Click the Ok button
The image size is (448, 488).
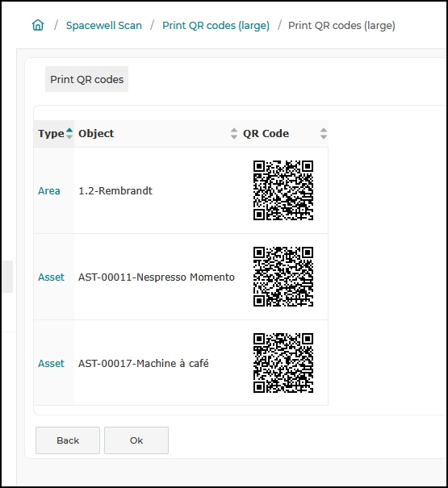(136, 440)
